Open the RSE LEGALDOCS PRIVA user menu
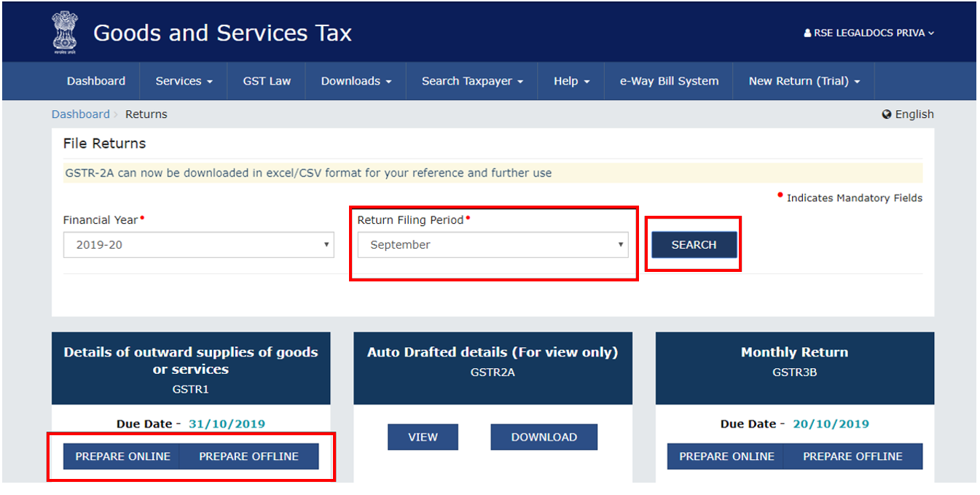The width and height of the screenshot is (980, 495). [869, 33]
